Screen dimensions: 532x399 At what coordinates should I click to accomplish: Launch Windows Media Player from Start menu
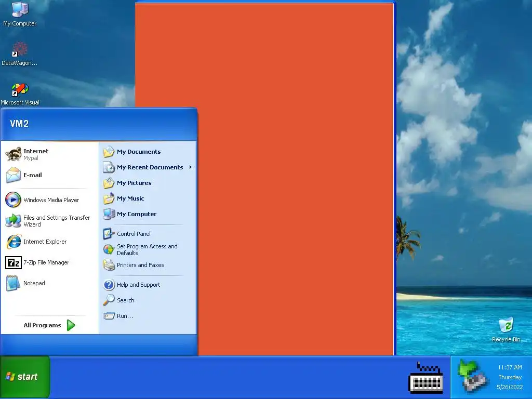[x=49, y=200]
